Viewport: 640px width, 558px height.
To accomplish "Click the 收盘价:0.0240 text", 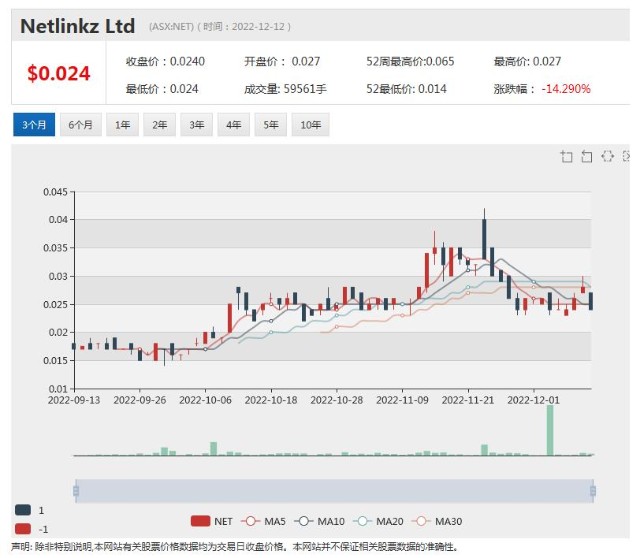I will pos(165,62).
